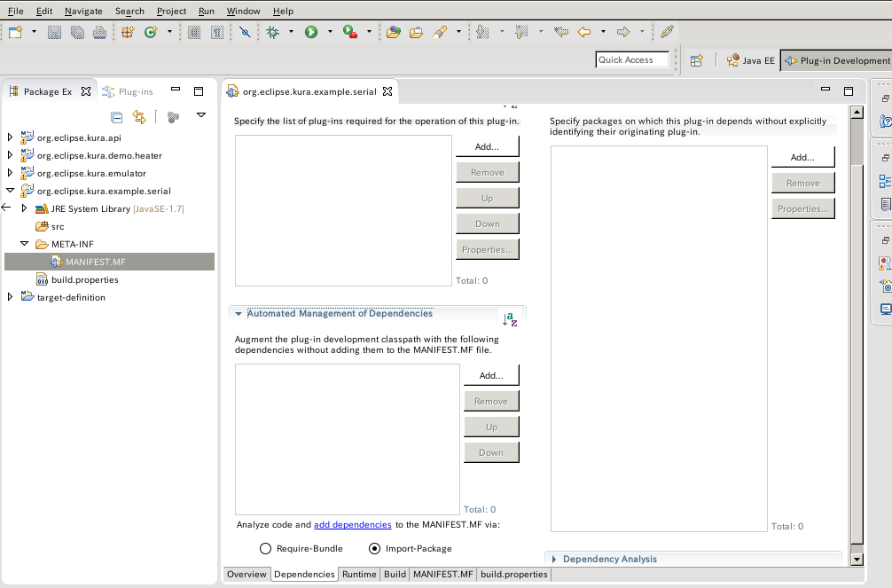Click the green Run button icon

pyautogui.click(x=311, y=32)
